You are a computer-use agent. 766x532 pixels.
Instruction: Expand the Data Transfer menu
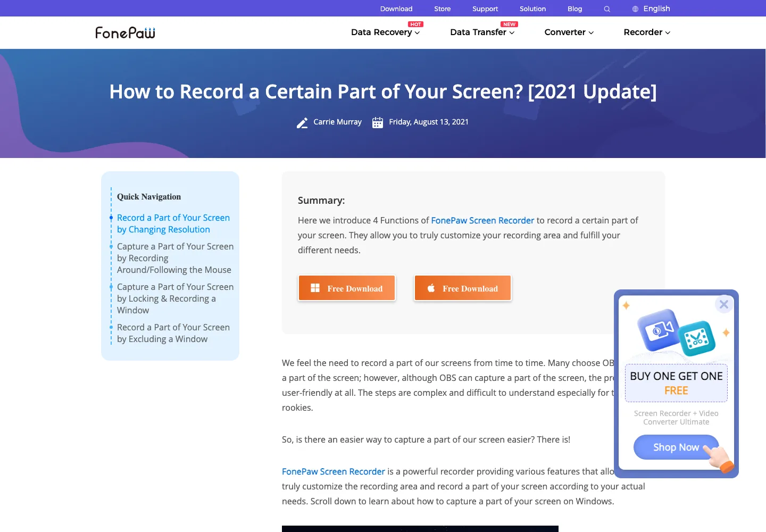482,32
